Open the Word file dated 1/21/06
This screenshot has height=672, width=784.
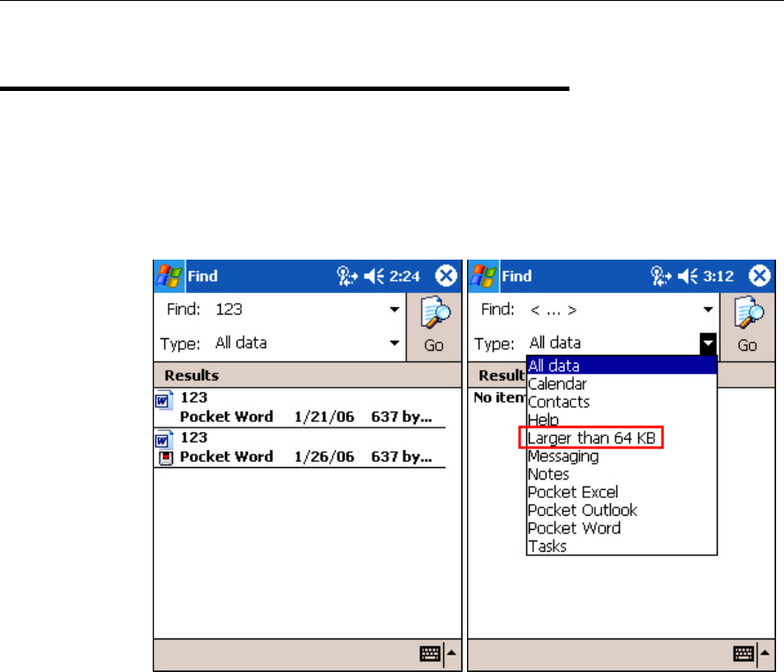(299, 407)
